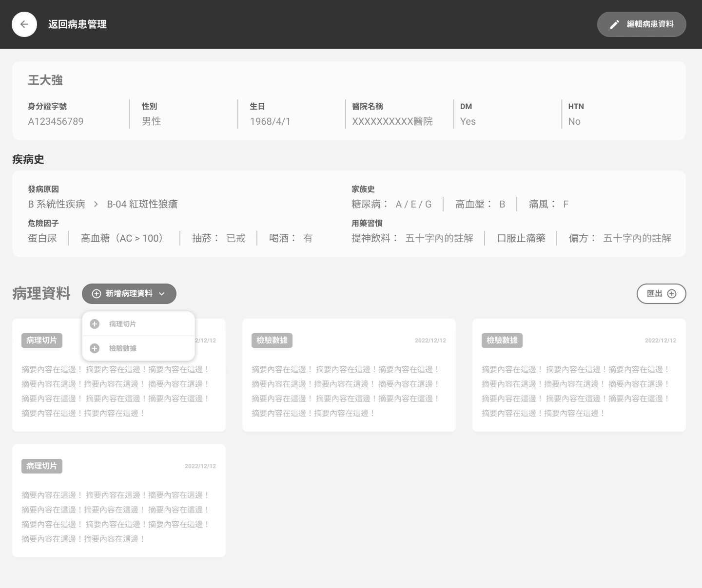
Task: Click the 匯出 export button
Action: pyautogui.click(x=655, y=294)
